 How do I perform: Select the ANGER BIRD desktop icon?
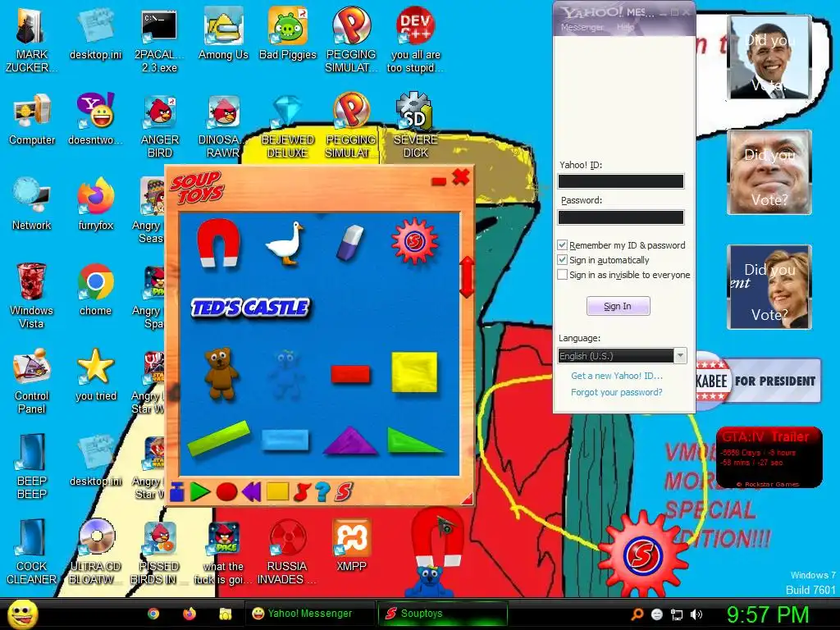160,126
